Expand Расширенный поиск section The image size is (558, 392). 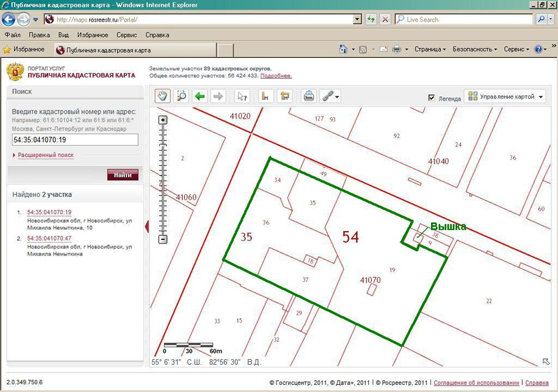(x=45, y=155)
